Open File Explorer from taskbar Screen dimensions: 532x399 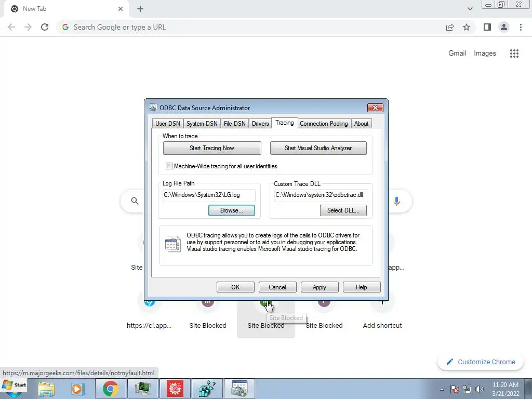46,389
